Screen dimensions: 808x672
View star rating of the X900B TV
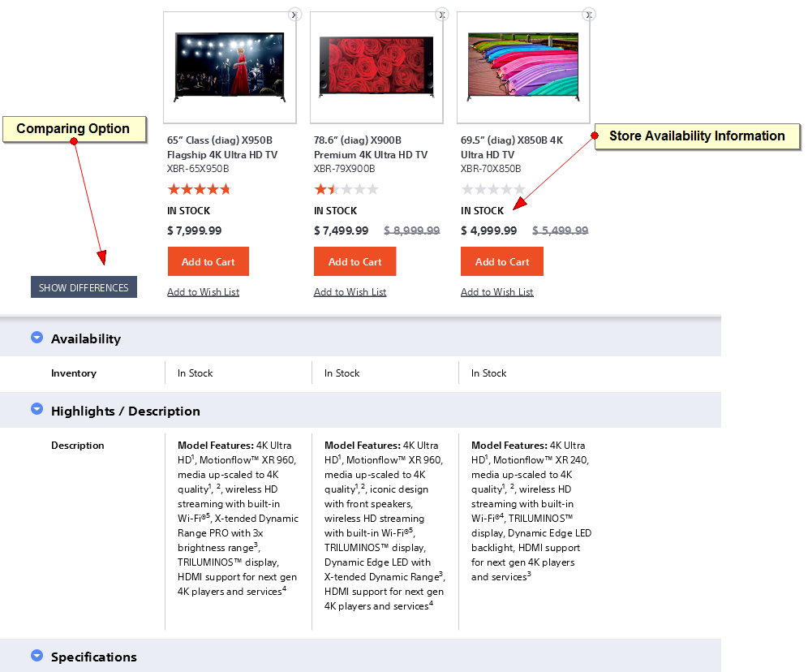pyautogui.click(x=346, y=190)
